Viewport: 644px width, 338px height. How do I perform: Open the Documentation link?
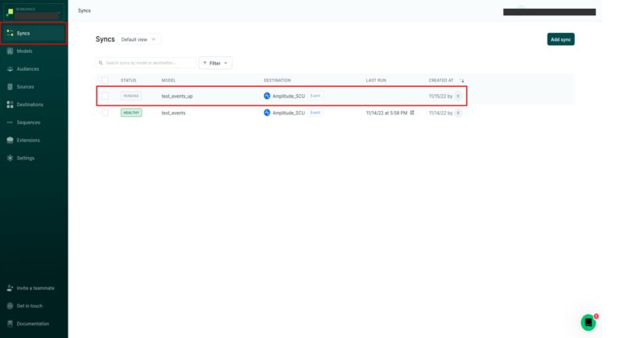(x=32, y=324)
